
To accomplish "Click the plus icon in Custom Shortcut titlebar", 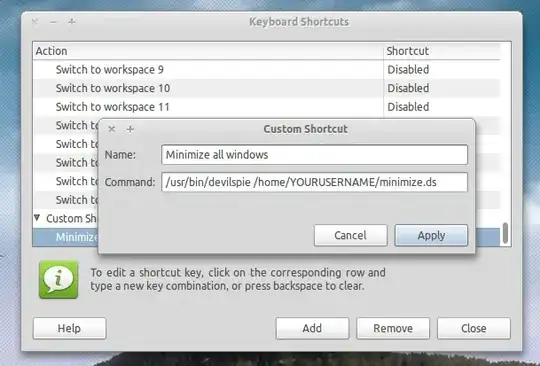I will click(130, 129).
